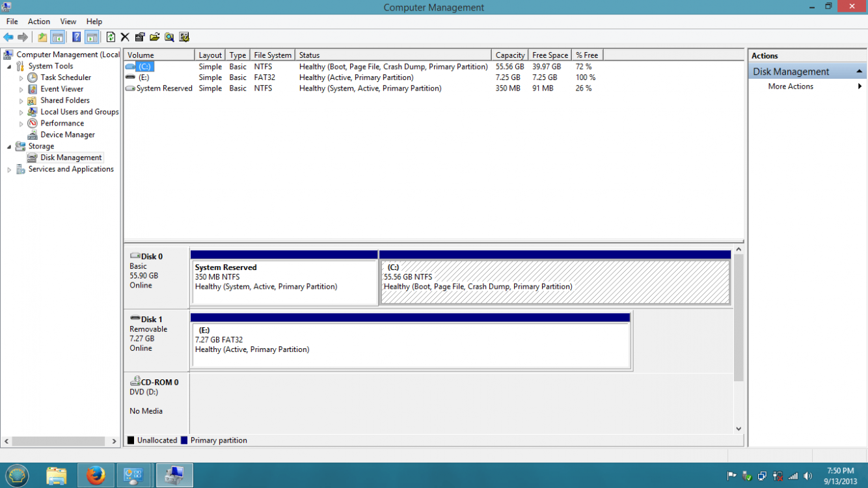Click Safely Remove Hardware tray icon
The height and width of the screenshot is (488, 868).
tap(746, 476)
